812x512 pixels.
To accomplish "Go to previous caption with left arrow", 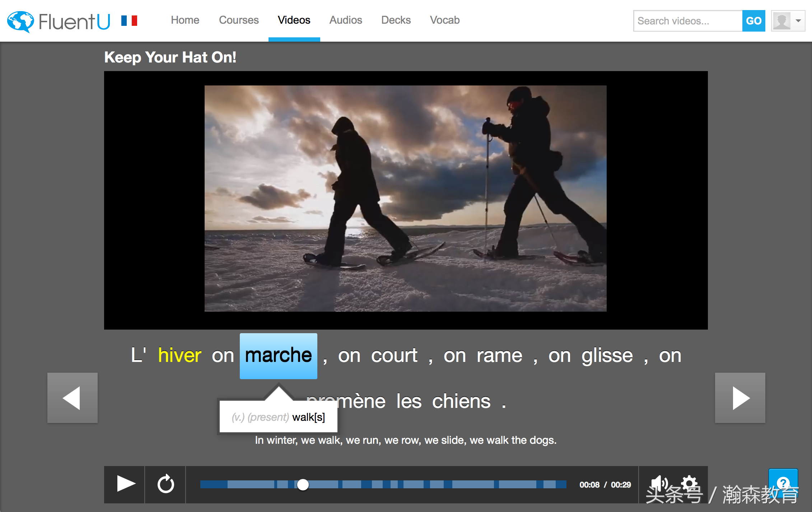I will 73,398.
